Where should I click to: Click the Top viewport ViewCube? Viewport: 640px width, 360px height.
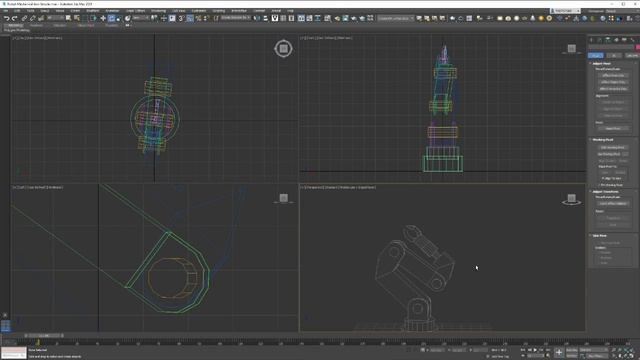tap(283, 49)
